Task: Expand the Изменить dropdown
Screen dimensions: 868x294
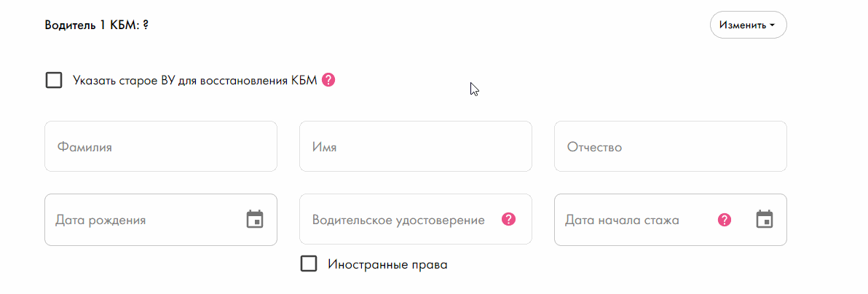Action: [749, 25]
